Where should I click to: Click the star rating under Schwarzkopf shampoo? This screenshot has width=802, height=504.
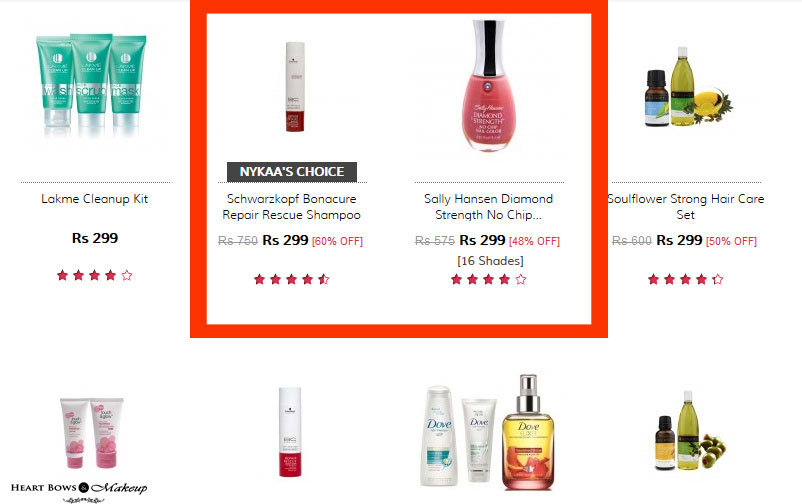coord(292,279)
